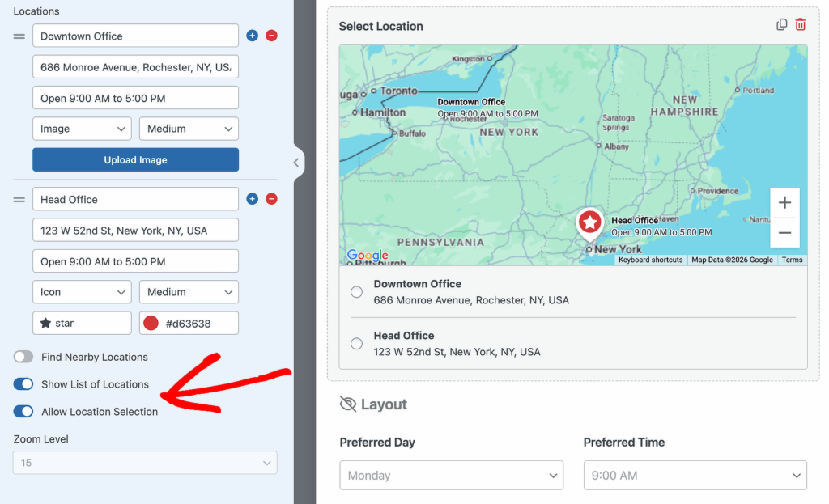Select the Downtown Office radio button

click(x=356, y=291)
